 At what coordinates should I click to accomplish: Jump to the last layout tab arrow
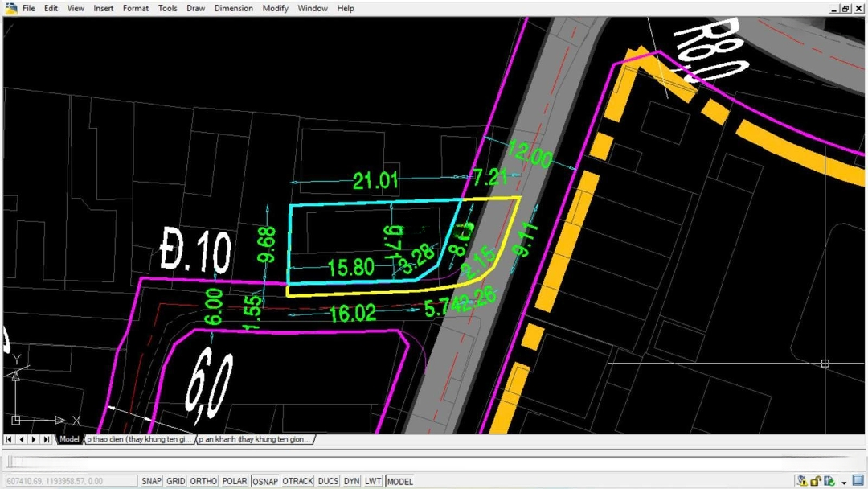(x=47, y=439)
